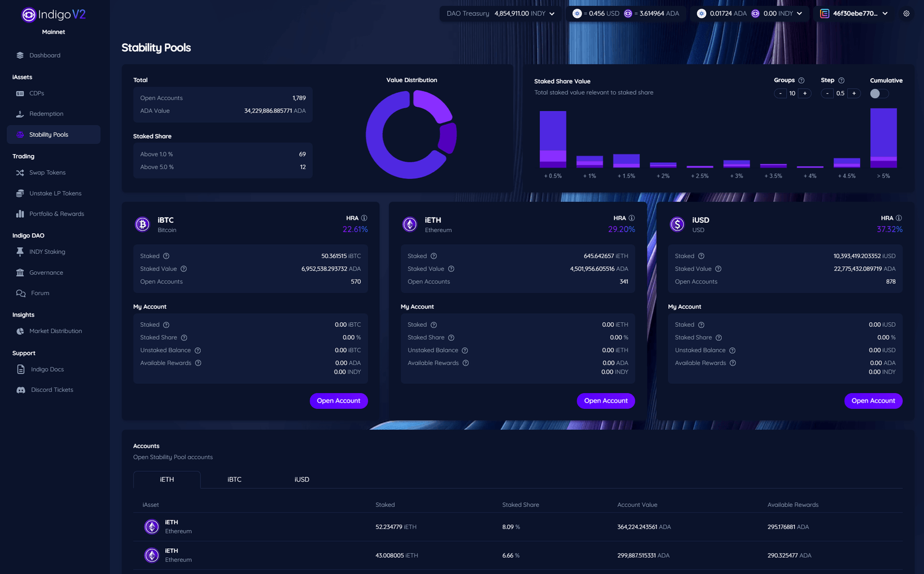924x574 pixels.
Task: Switch to the iBTC accounts tab
Action: (234, 479)
